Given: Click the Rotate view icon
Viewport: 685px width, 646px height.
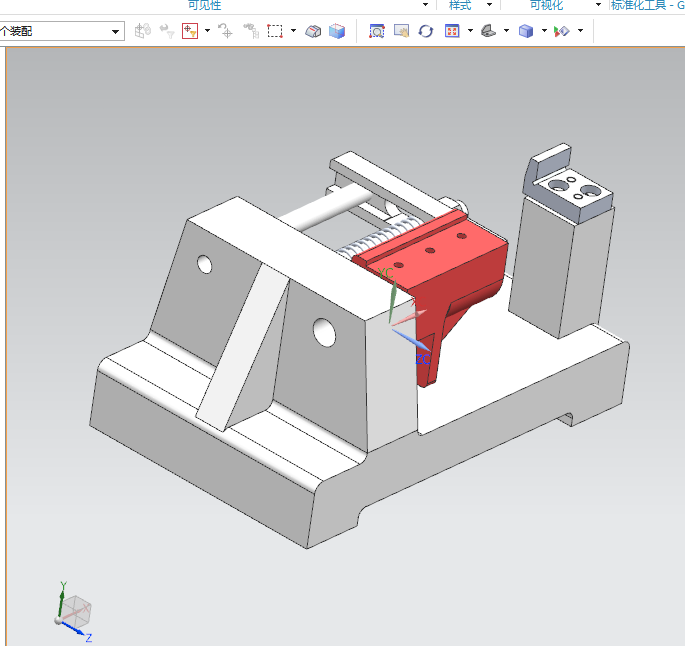Looking at the screenshot, I should pos(426,32).
